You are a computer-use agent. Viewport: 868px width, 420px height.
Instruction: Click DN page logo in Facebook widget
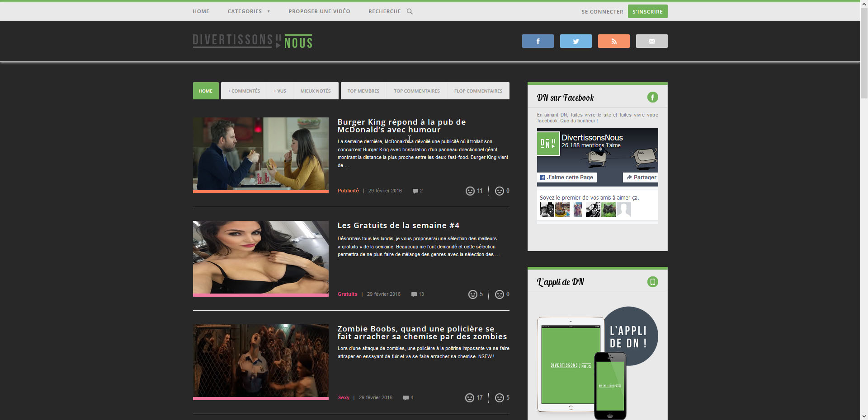(548, 144)
